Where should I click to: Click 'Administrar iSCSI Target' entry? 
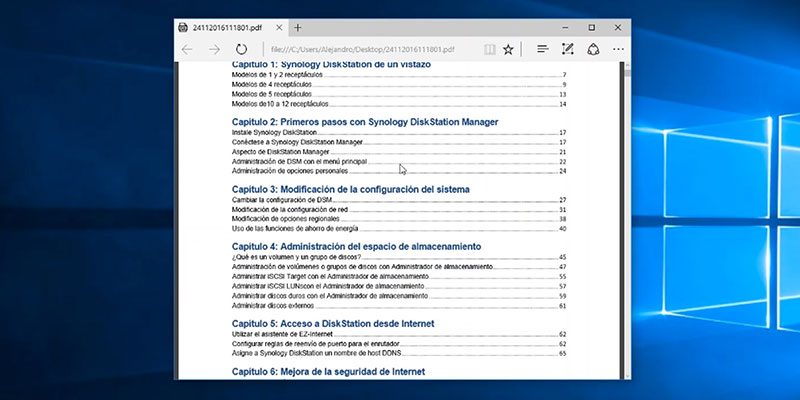coord(399,277)
